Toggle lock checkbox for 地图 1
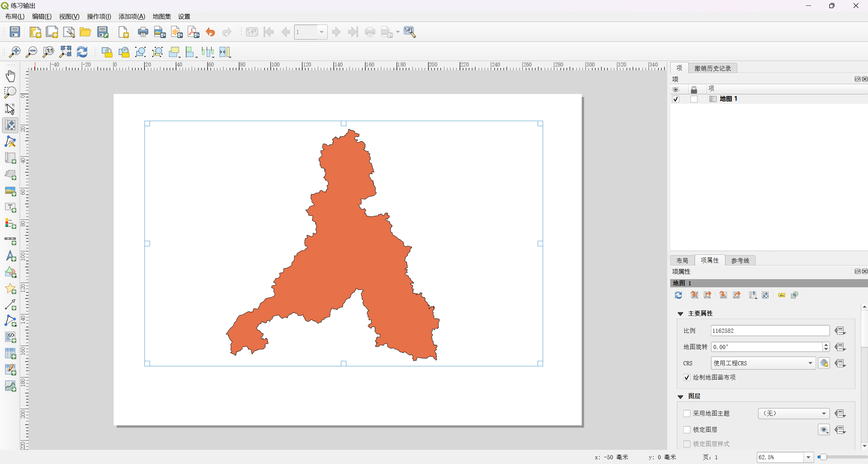 click(694, 99)
